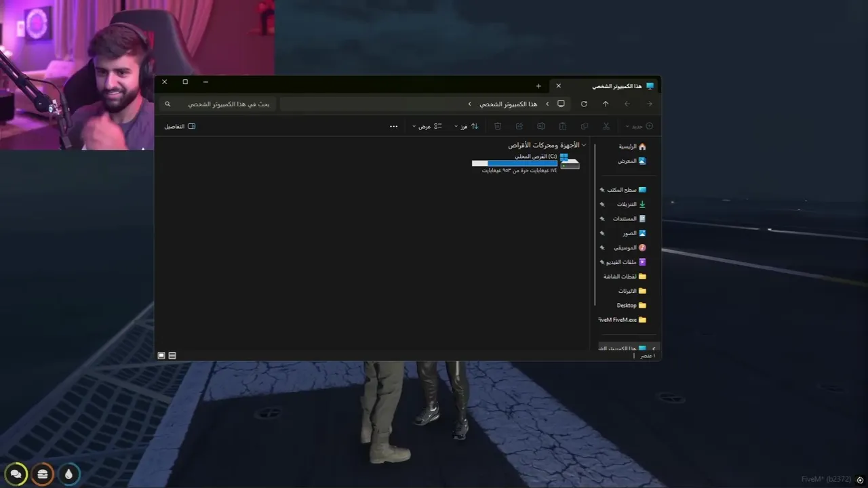Click the burger food HUD icon
Viewport: 868px width, 488px height.
pos(42,474)
